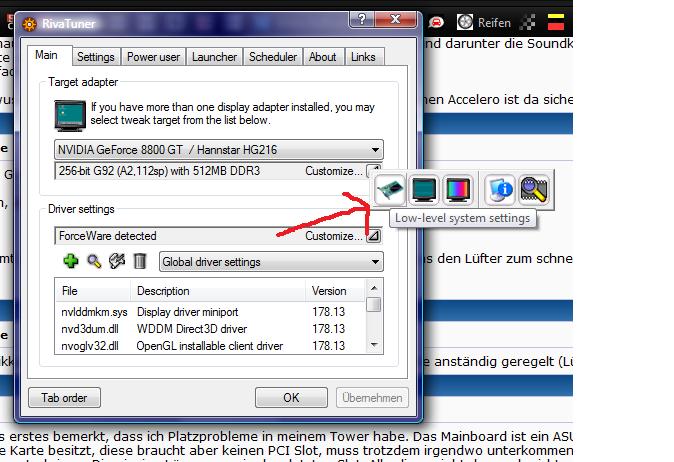Click the checkered flag icon
674x462 pixels.
tap(527, 22)
